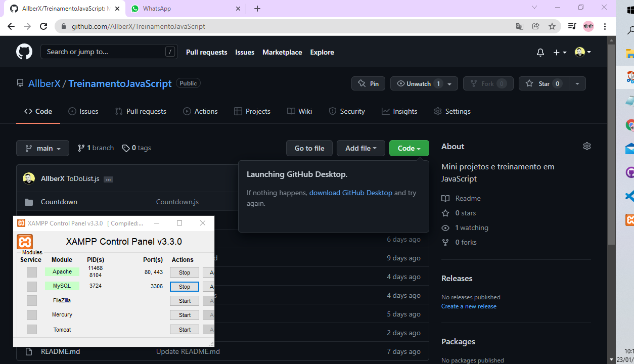Viewport: 634px width, 364px height.
Task: Toggle the FileZilla service checkbox in XAMPP
Action: click(32, 300)
